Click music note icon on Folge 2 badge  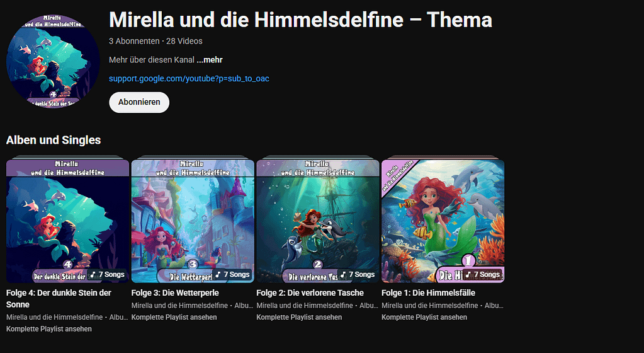(x=343, y=274)
